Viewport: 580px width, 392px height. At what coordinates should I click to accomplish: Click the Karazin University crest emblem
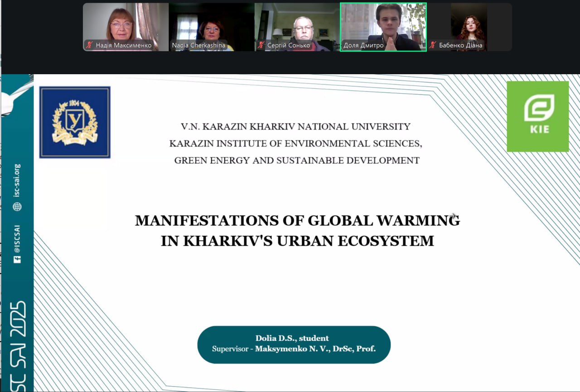coord(75,122)
